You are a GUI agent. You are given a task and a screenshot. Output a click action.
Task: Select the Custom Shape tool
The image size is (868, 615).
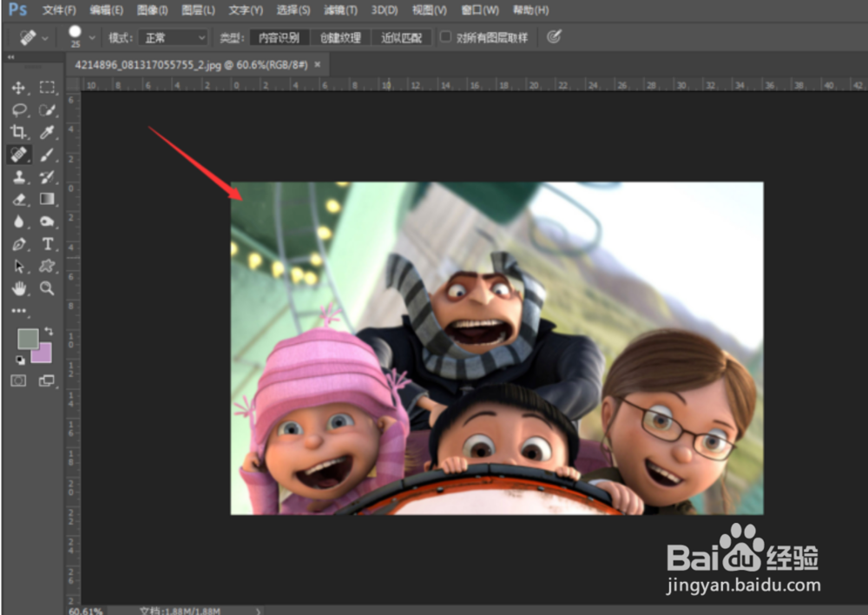click(x=47, y=266)
